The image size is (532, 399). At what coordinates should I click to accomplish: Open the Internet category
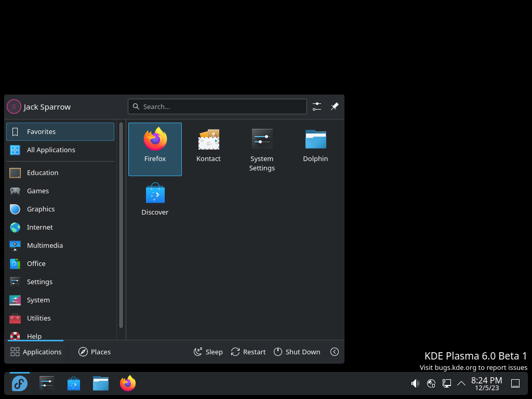pyautogui.click(x=60, y=227)
